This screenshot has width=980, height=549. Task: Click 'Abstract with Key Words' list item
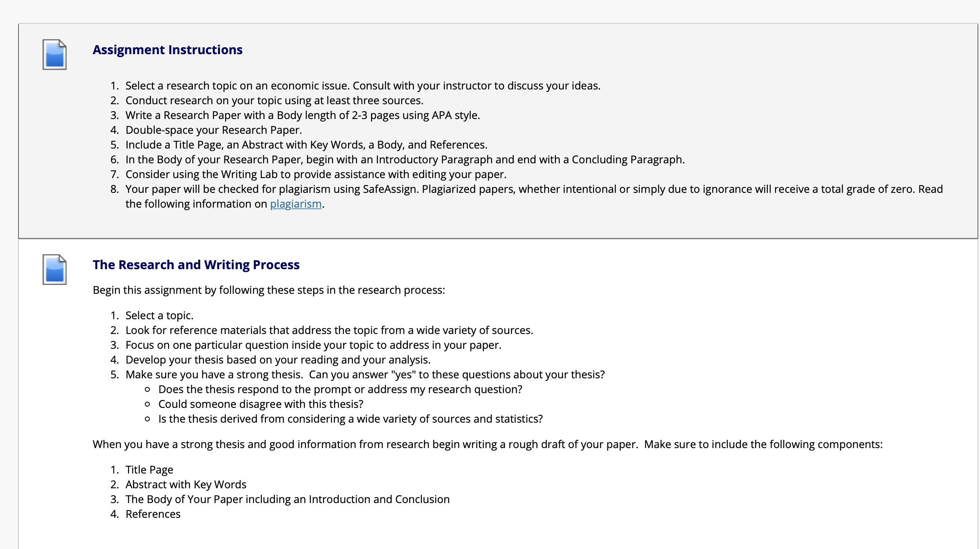186,485
